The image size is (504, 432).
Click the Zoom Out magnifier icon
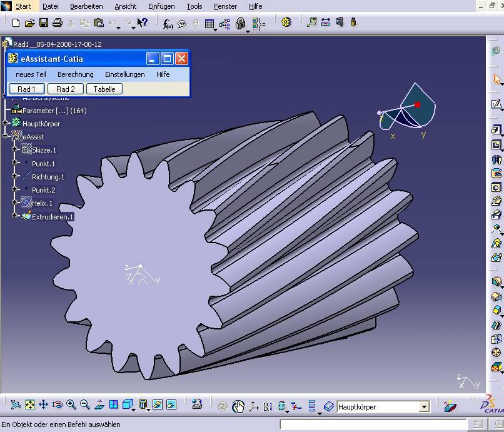click(x=85, y=405)
